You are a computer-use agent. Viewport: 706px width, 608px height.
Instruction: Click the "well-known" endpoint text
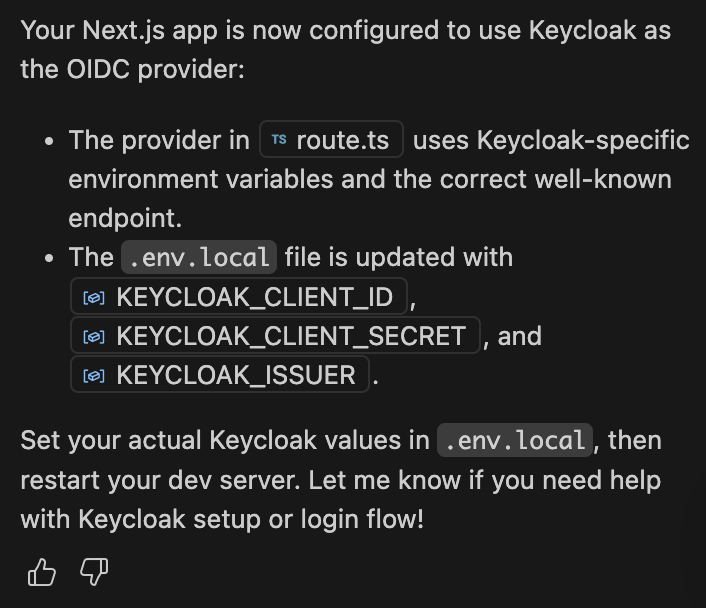pyautogui.click(x=603, y=179)
